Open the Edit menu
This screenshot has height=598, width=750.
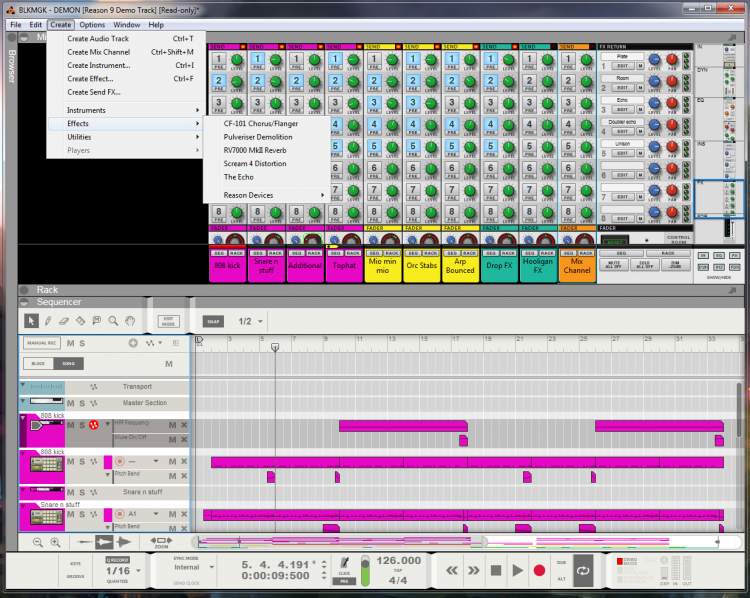pyautogui.click(x=35, y=24)
